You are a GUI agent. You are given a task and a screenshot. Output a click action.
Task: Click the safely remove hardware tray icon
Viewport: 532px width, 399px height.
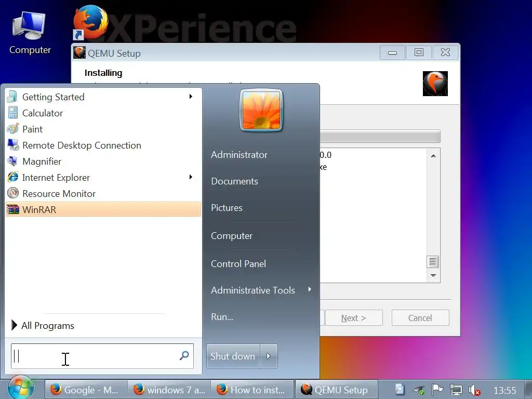[419, 390]
